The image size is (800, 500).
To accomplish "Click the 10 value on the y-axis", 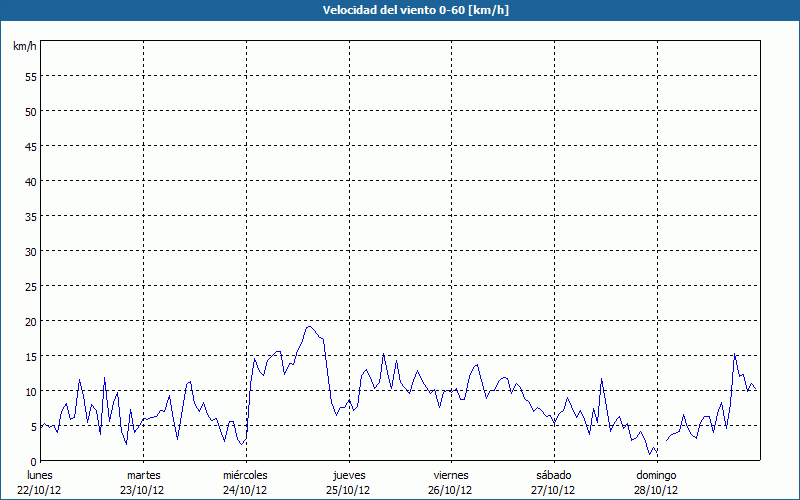I will click(x=30, y=391).
